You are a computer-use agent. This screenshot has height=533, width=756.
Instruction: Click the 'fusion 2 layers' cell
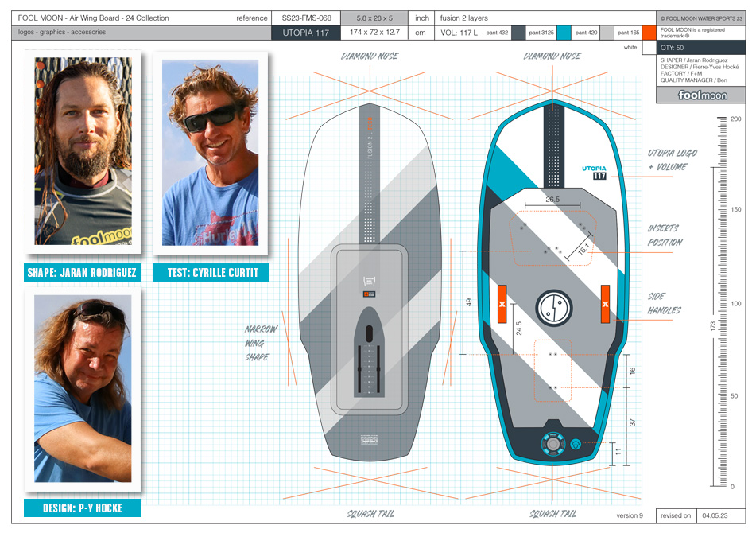463,18
